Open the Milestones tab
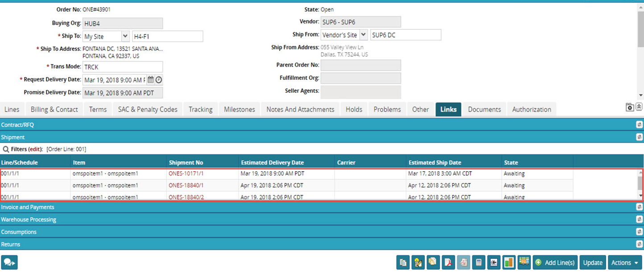The image size is (644, 272). coord(239,109)
